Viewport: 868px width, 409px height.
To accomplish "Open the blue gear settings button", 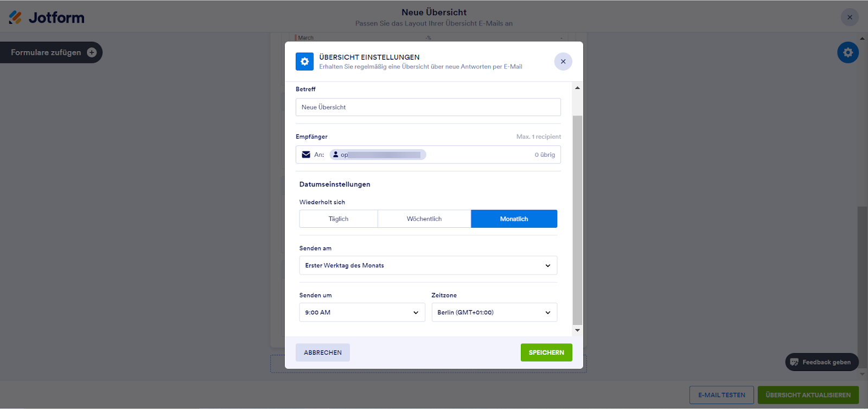I will point(847,53).
